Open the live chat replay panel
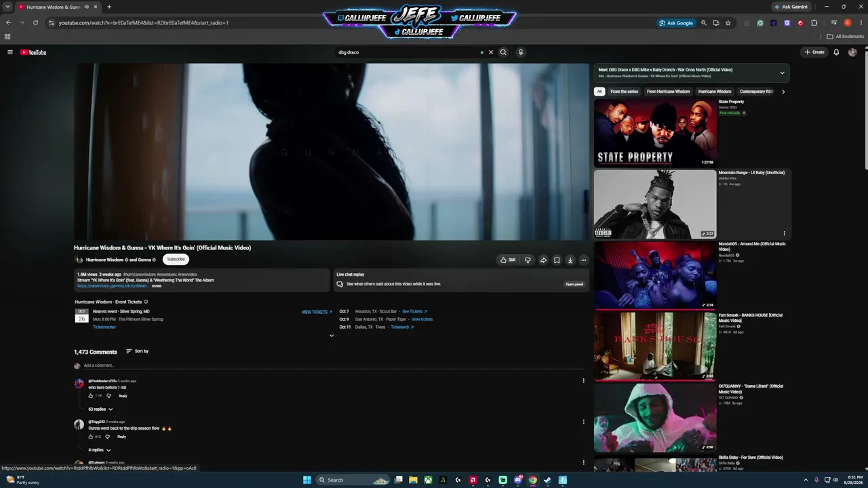 (x=574, y=284)
